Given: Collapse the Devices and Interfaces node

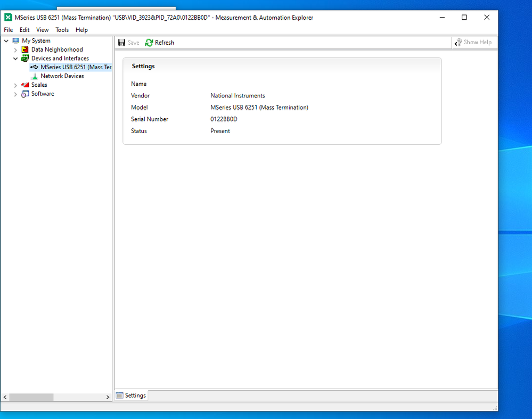Looking at the screenshot, I should pos(15,59).
